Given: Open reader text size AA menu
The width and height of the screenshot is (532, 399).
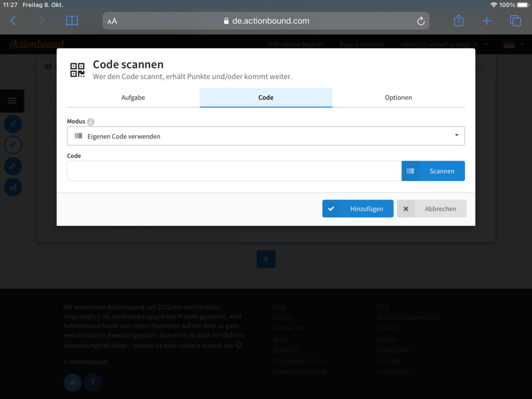Looking at the screenshot, I should (x=112, y=21).
